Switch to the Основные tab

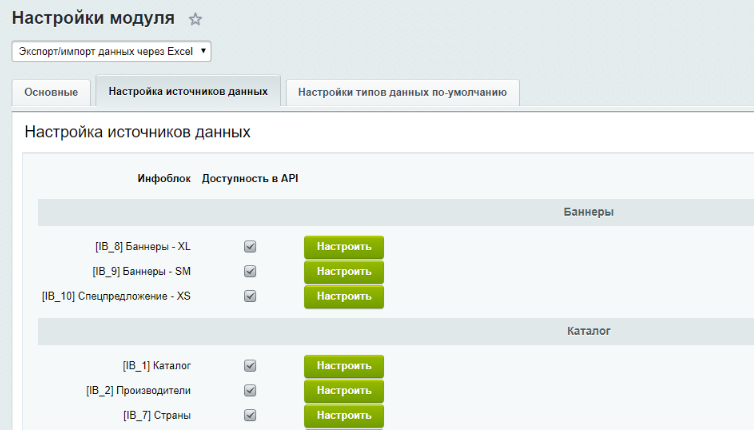click(50, 92)
